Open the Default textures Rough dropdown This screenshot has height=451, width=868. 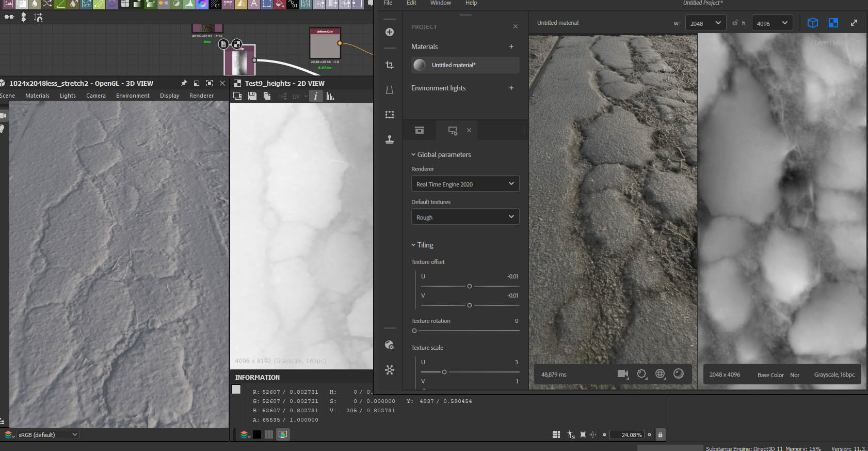[x=465, y=217]
